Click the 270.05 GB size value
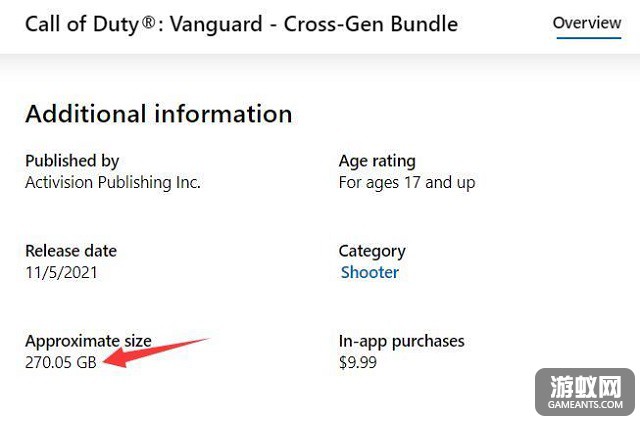 61,363
